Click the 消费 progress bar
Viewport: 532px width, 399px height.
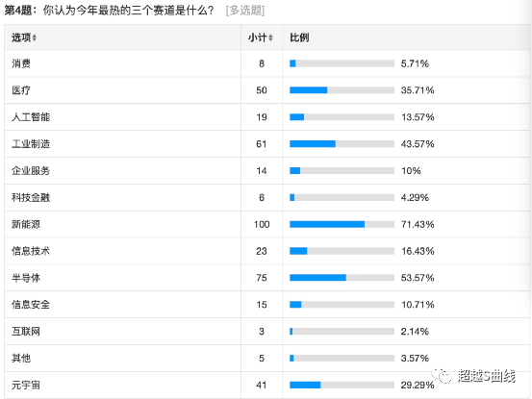[x=342, y=63]
